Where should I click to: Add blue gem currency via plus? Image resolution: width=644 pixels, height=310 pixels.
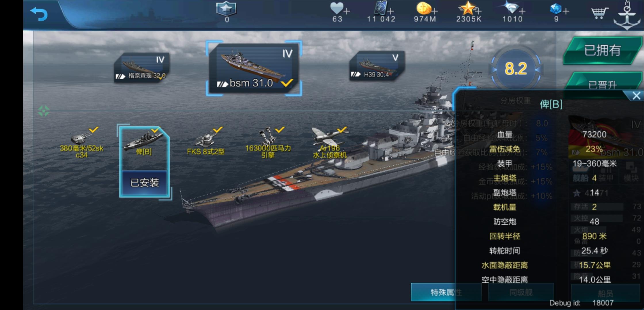coord(566,11)
